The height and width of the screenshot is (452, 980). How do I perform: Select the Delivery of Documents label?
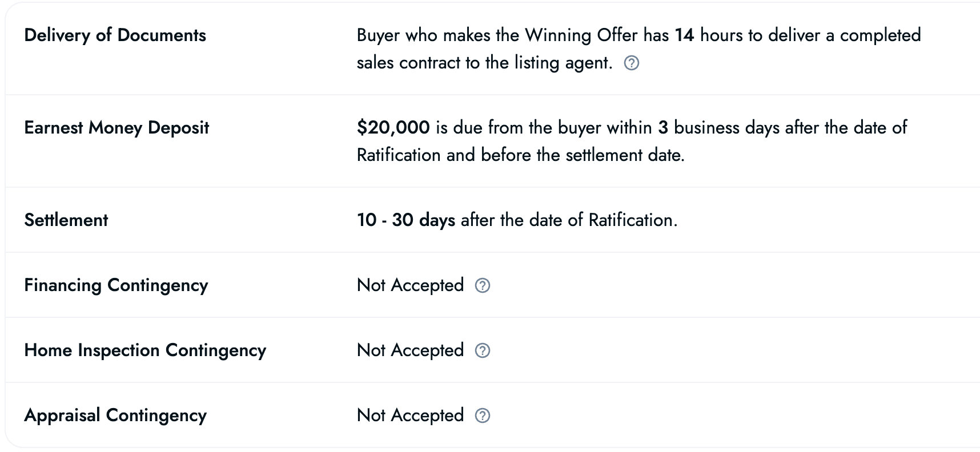coord(115,35)
